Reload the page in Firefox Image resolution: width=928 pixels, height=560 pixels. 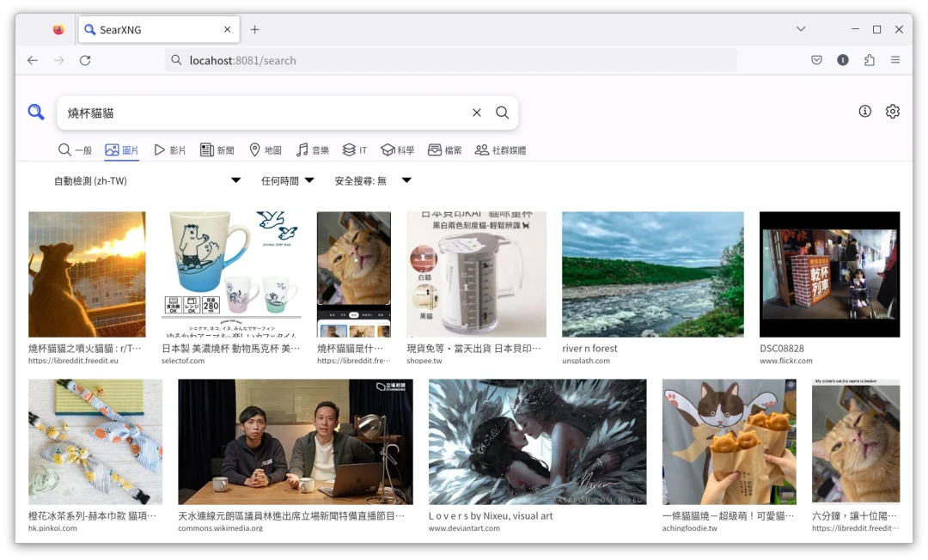click(85, 60)
